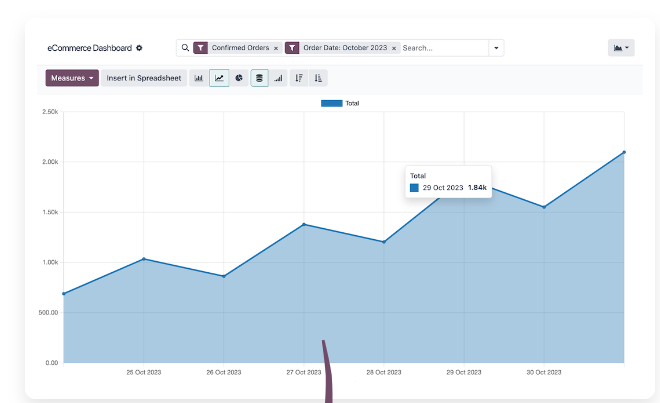The image size is (660, 403).
Task: Click Insert in Spreadsheet button
Action: pos(144,78)
